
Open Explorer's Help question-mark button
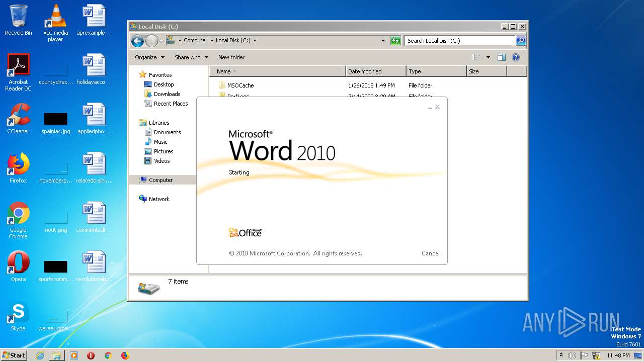[516, 57]
